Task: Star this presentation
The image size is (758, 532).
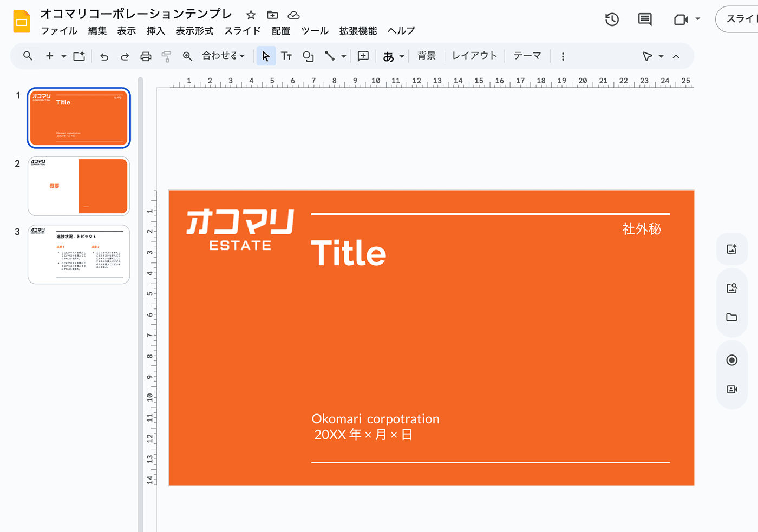Action: click(251, 15)
